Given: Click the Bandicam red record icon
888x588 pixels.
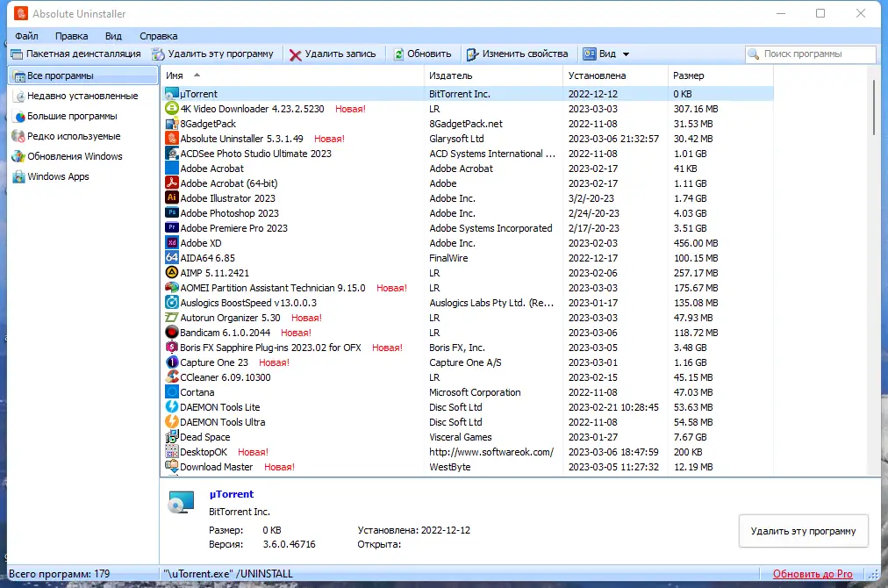Looking at the screenshot, I should pos(172,332).
